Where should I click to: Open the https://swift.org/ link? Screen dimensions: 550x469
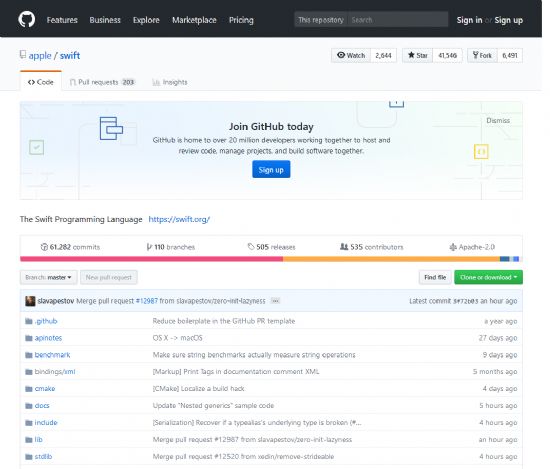point(179,219)
